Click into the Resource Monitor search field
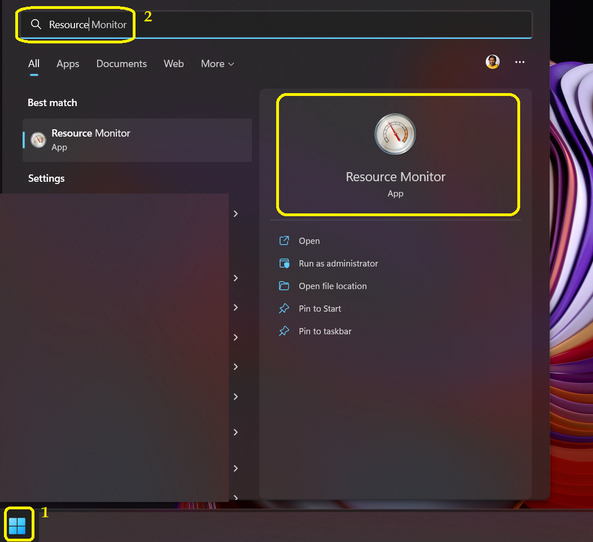Viewport: 593px width, 542px height. pyautogui.click(x=276, y=25)
